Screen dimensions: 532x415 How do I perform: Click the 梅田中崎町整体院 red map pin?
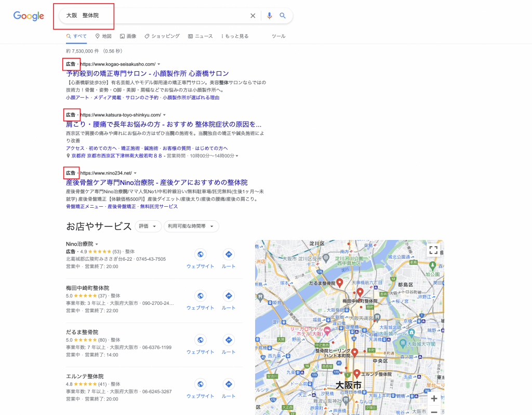(x=360, y=292)
